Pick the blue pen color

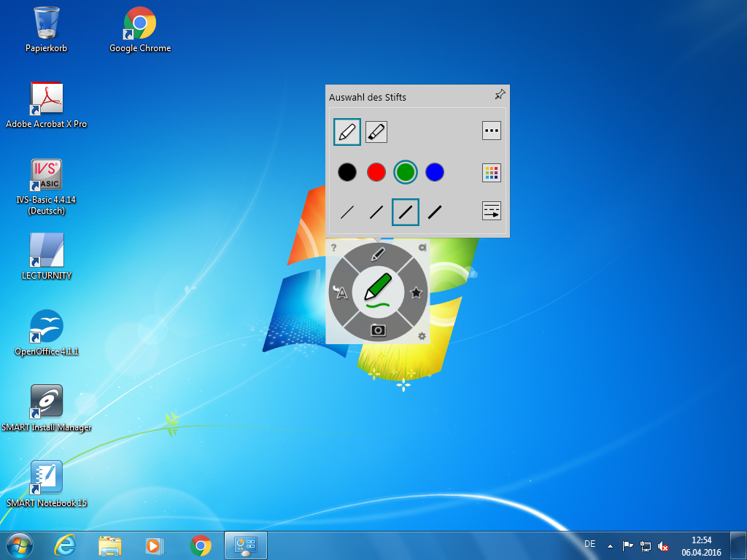435,173
